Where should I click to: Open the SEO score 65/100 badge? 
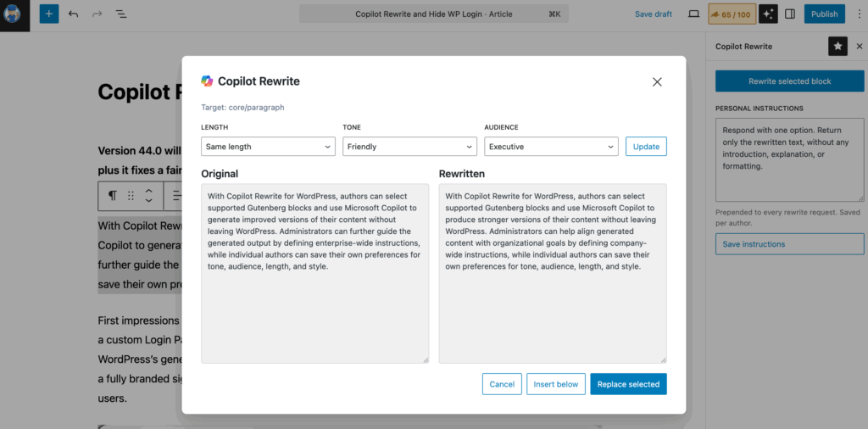pyautogui.click(x=732, y=14)
